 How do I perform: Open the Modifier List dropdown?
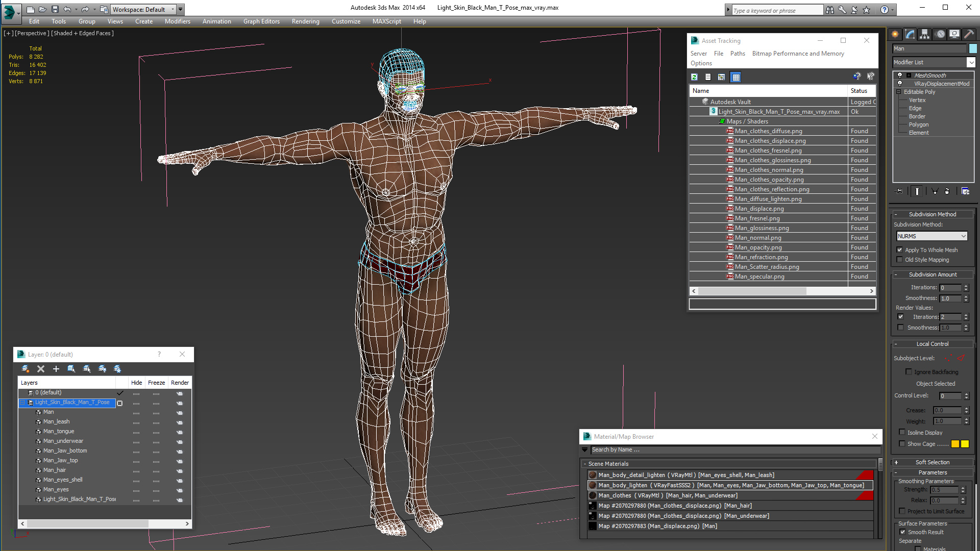pos(971,62)
